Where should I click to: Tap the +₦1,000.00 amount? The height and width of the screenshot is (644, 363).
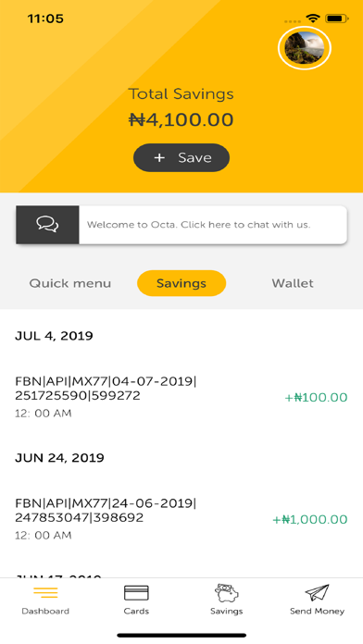(x=310, y=520)
